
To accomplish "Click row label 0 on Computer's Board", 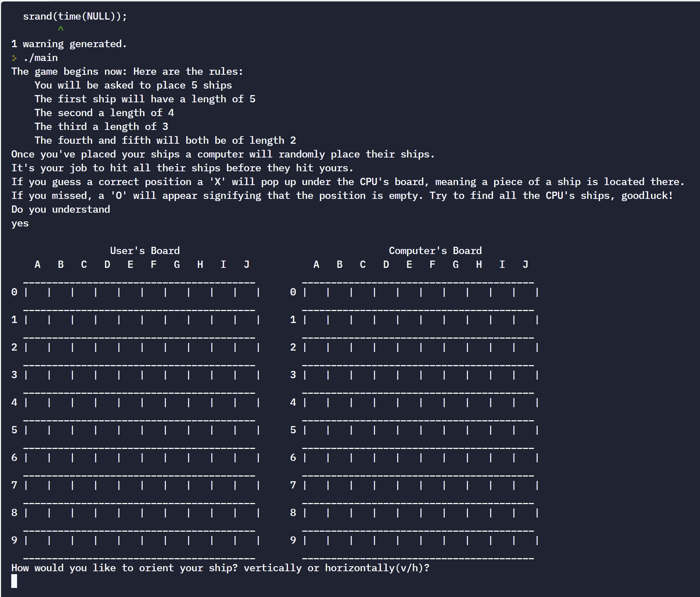I will (293, 292).
